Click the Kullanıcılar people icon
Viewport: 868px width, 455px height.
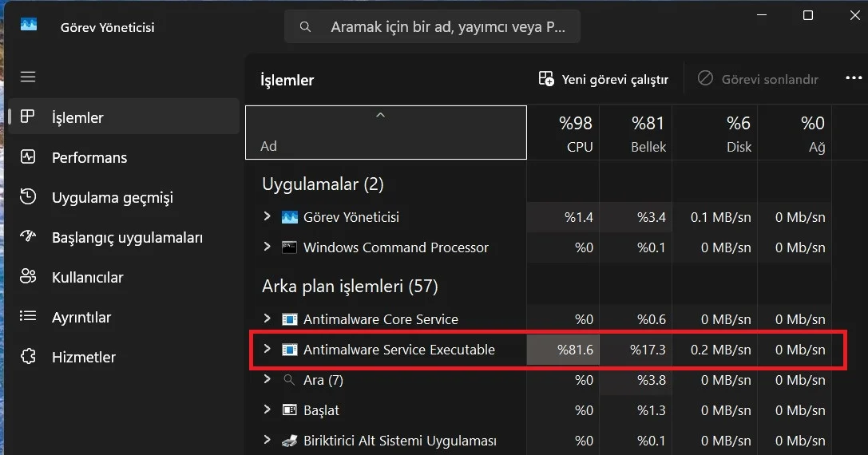tap(28, 277)
